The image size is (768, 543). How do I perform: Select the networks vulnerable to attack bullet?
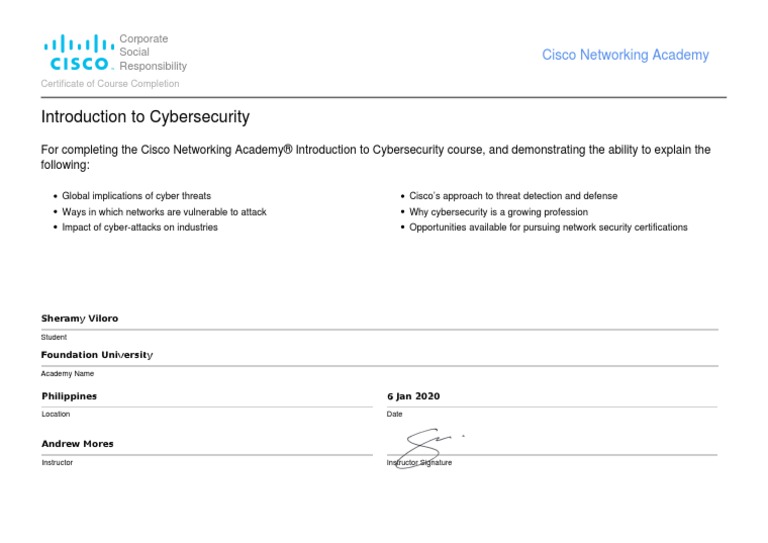point(164,212)
